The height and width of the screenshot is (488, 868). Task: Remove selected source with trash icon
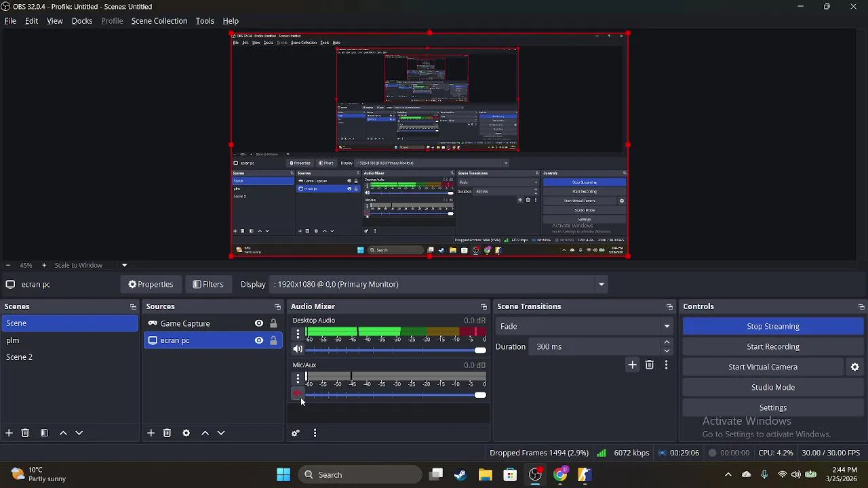pyautogui.click(x=167, y=433)
